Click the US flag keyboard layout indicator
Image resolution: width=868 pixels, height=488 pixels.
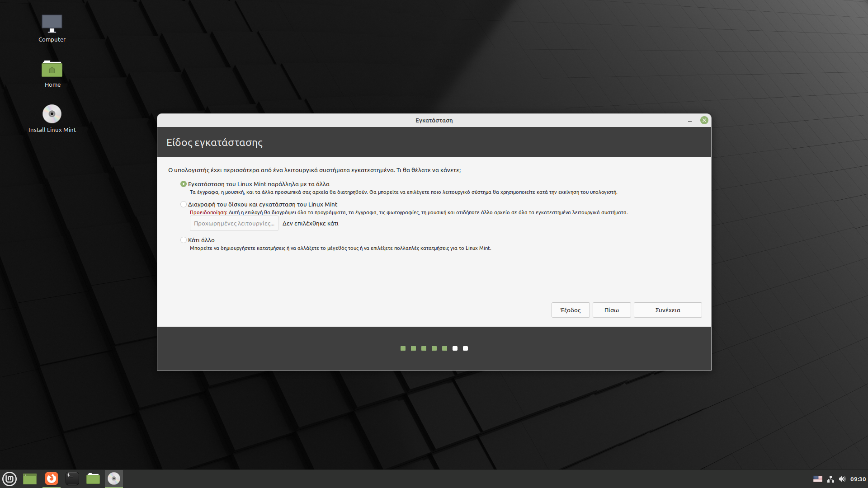click(818, 479)
